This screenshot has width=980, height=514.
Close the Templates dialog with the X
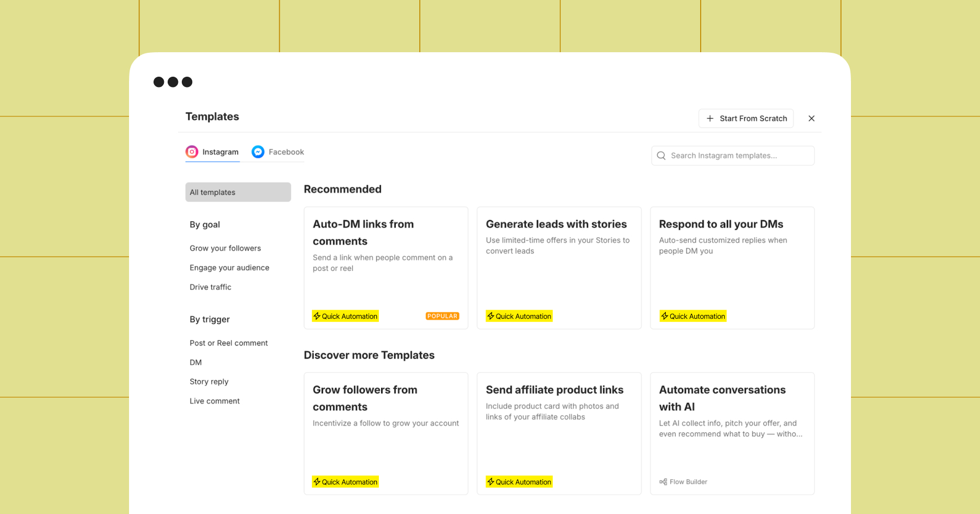coord(811,119)
